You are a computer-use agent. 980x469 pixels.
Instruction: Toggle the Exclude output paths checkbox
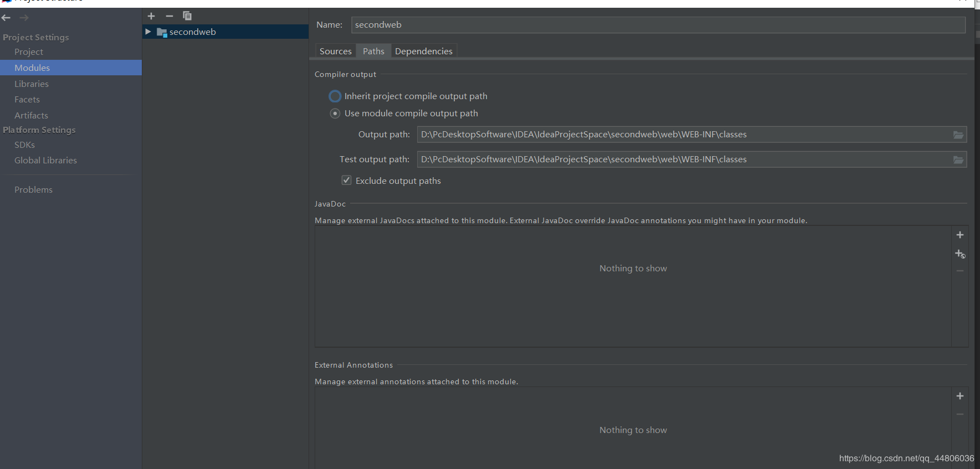[347, 181]
